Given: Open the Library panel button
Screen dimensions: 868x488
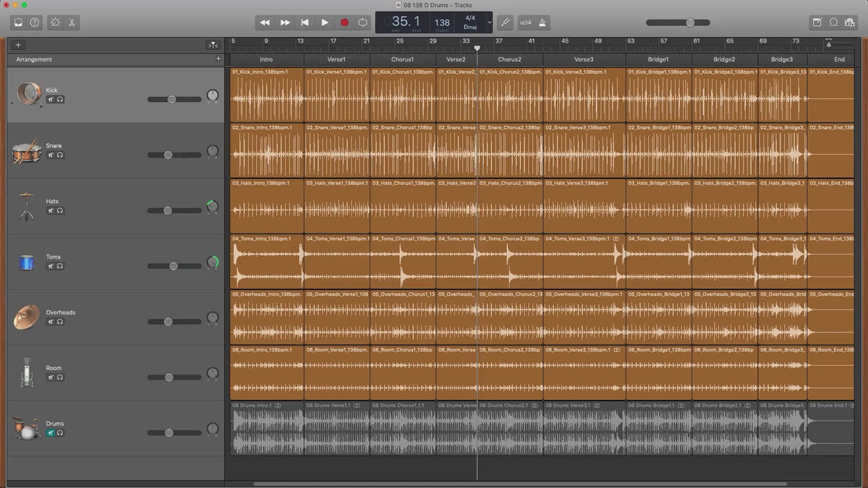Looking at the screenshot, I should pos(18,22).
